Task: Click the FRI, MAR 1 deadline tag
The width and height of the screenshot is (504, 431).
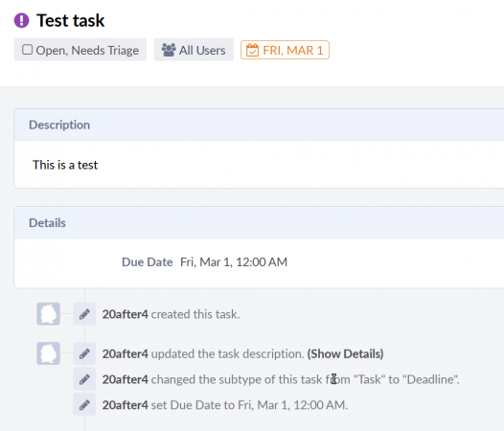Action: click(x=285, y=50)
